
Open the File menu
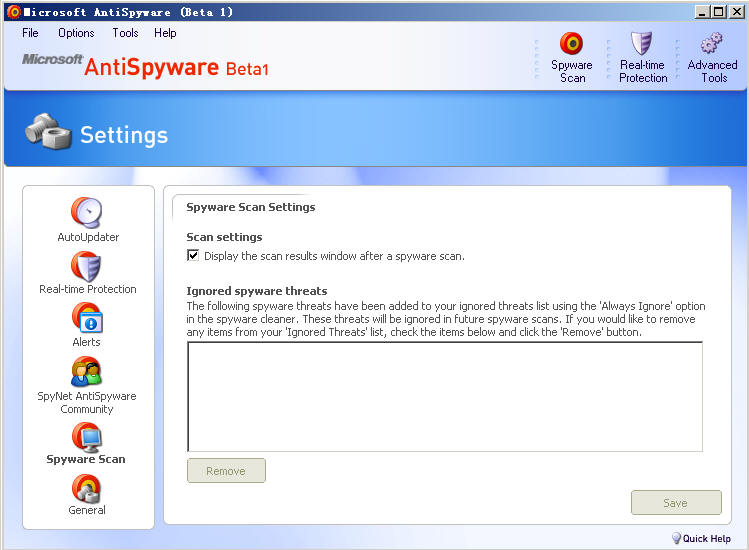pos(30,33)
